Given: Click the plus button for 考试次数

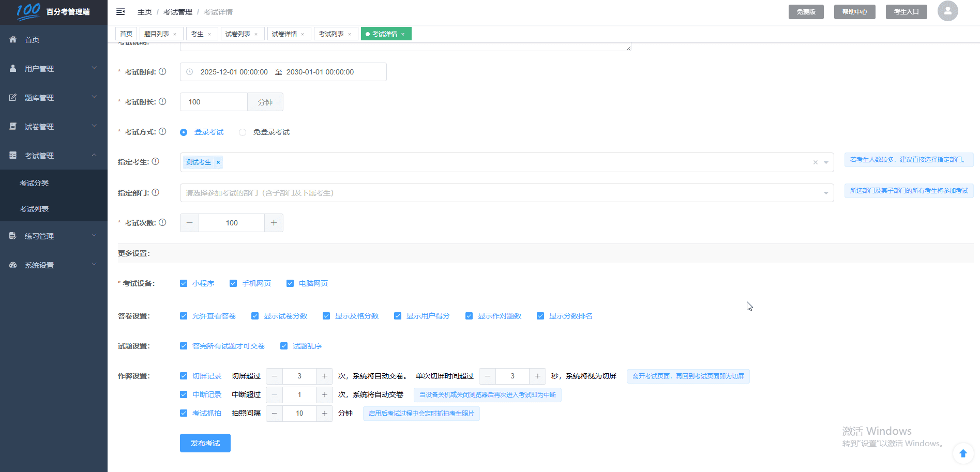Looking at the screenshot, I should click(x=274, y=223).
